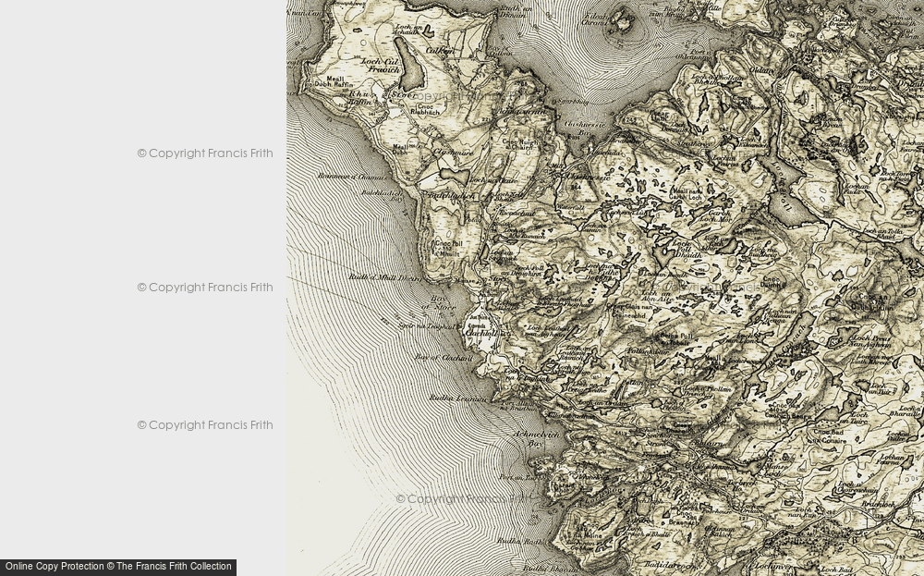Image resolution: width=924 pixels, height=576 pixels.
Task: Click the "Balchladich Bay" coastal label
Action: pos(382,195)
